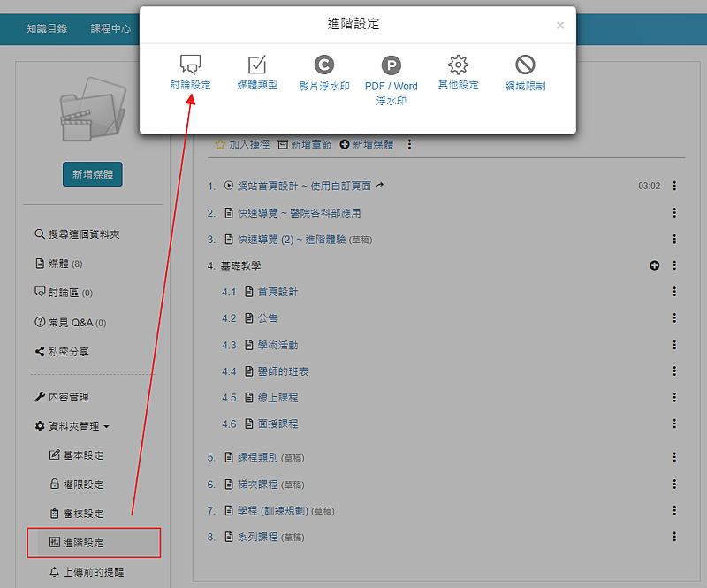Click 新增章節 in the toolbar
The image size is (707, 588).
tap(305, 144)
